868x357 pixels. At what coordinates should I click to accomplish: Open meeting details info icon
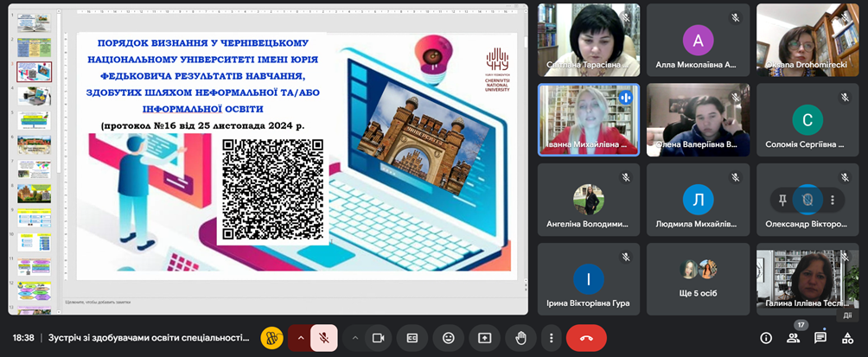tap(766, 338)
